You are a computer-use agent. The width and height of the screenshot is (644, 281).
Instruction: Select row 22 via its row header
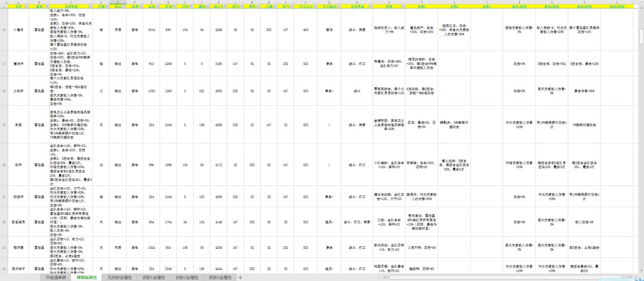point(4,222)
